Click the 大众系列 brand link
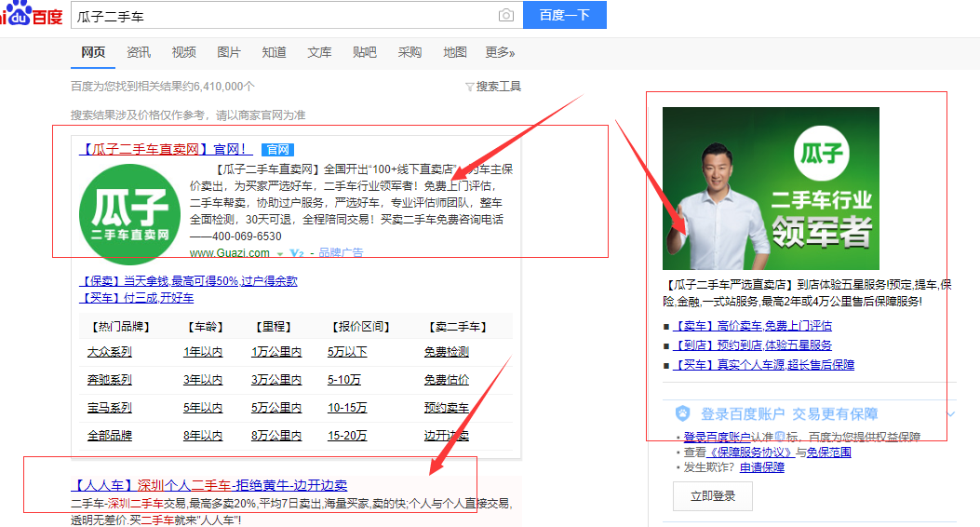The image size is (980, 527). coord(109,352)
